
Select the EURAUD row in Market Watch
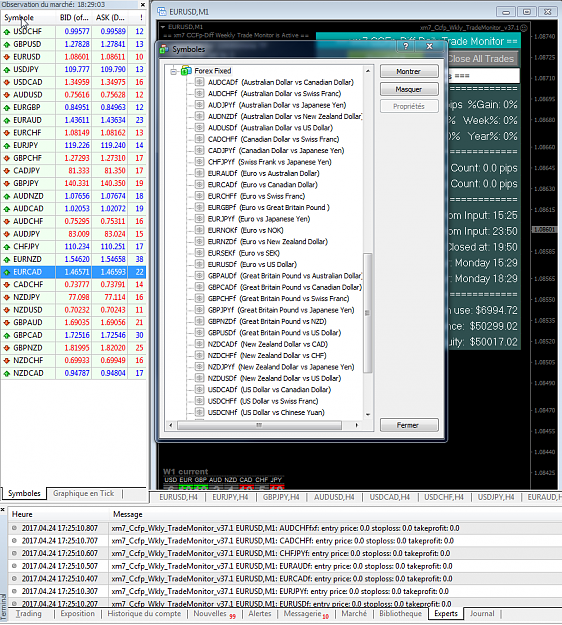click(73, 120)
